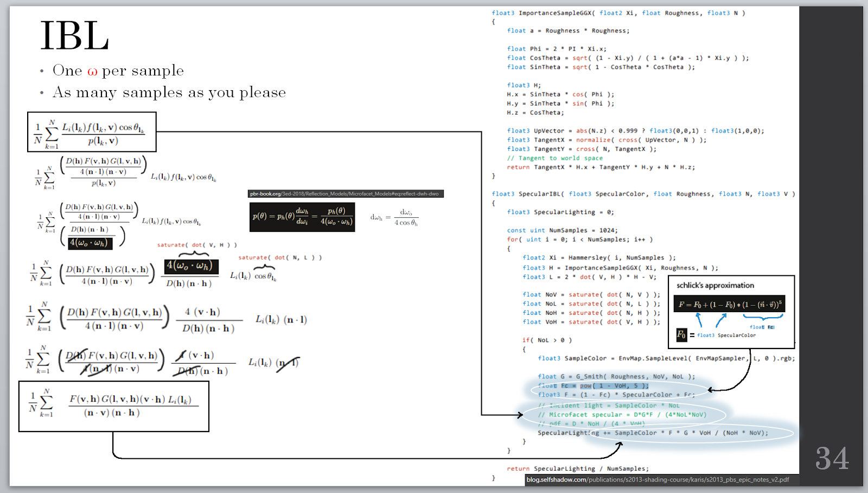Click Schlick formula F = F0 + (1 − F0)
Image resolution: width=868 pixels, height=493 pixels.
tap(730, 304)
